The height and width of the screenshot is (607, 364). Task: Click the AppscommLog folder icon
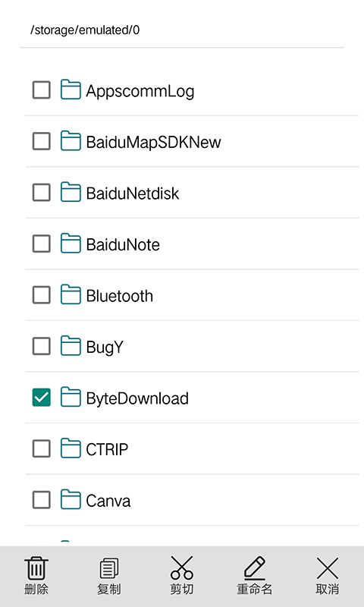(71, 90)
